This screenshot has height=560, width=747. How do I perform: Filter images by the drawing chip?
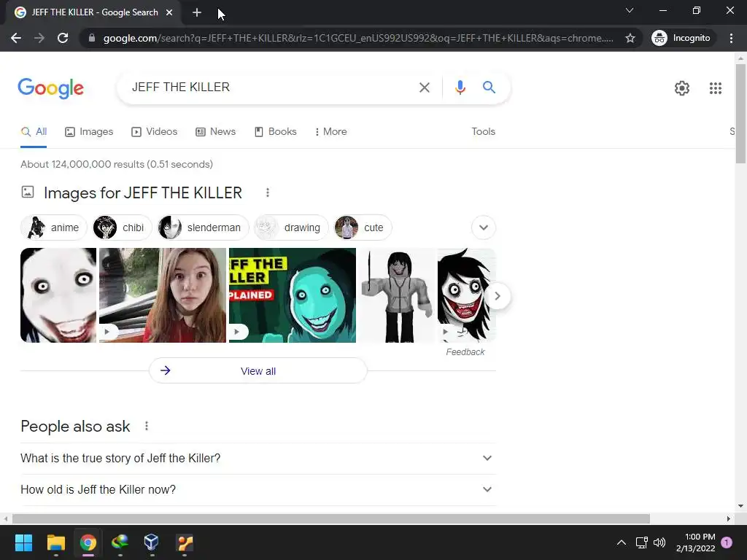click(291, 227)
